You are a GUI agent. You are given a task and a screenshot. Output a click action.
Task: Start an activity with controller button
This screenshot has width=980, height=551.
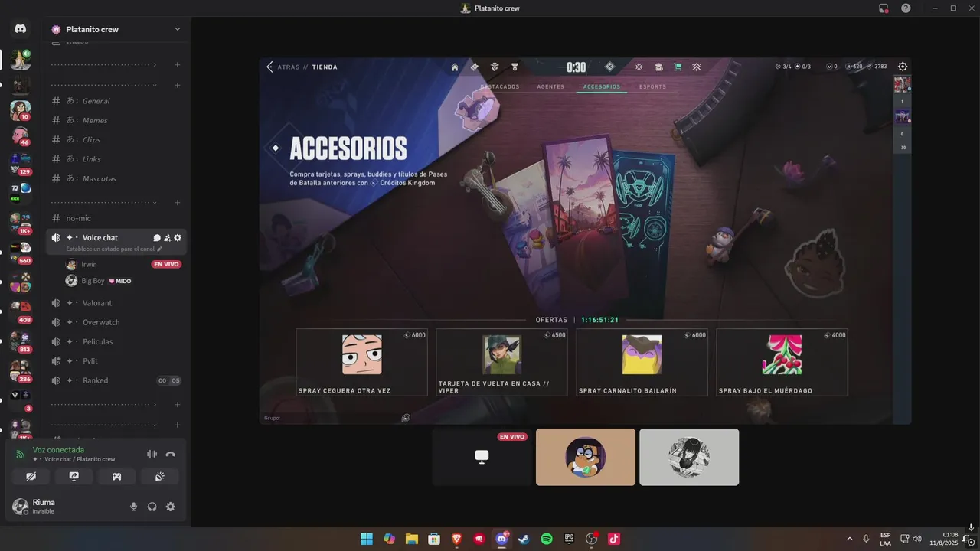coord(117,476)
